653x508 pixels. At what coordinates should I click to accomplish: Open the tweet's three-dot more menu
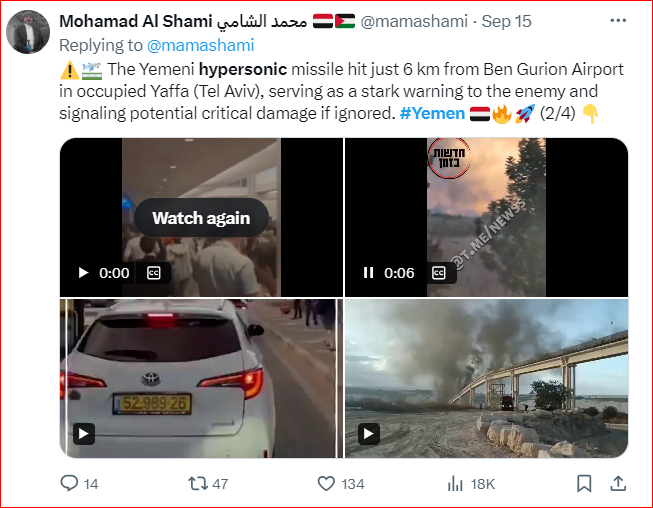[618, 21]
